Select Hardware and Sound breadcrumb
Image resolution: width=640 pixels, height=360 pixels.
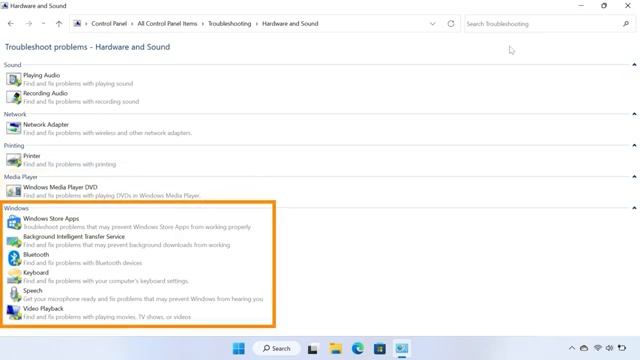(290, 24)
